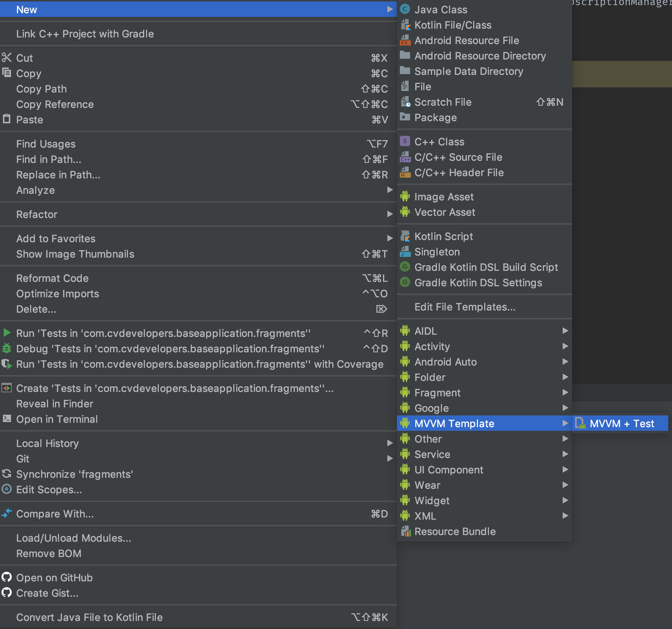Click the MVVM + Test file icon
This screenshot has width=672, height=629.
point(580,423)
